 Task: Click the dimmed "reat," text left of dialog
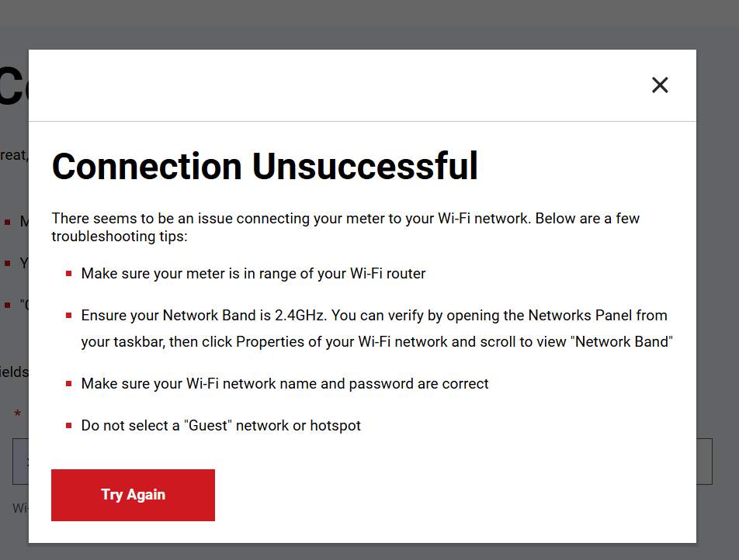(14, 155)
